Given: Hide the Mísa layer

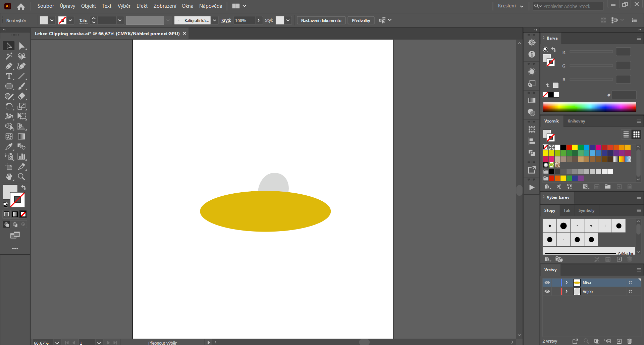Looking at the screenshot, I should coord(547,283).
